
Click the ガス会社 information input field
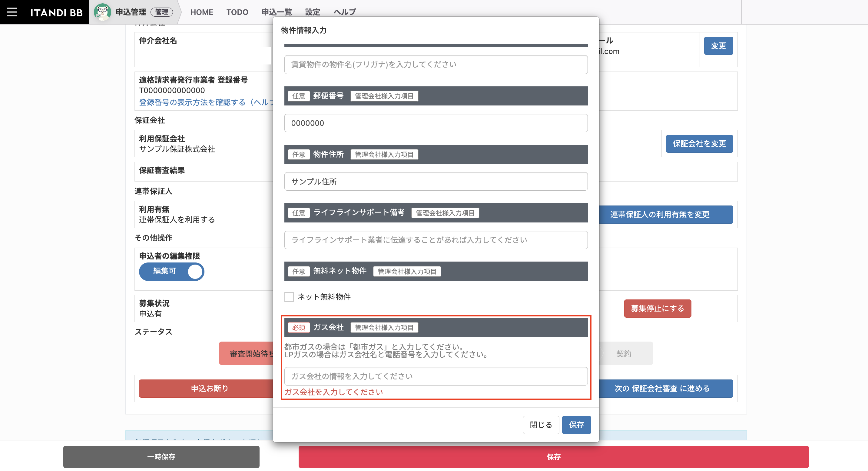click(x=436, y=376)
